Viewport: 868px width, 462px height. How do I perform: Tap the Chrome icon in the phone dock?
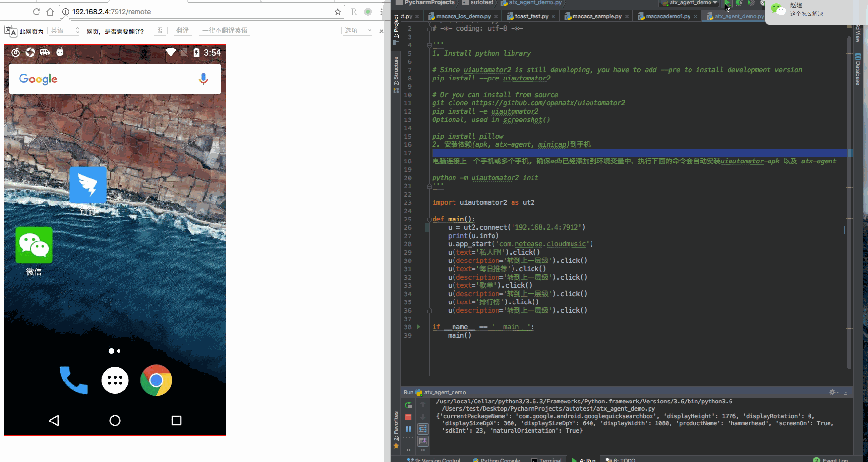click(156, 380)
